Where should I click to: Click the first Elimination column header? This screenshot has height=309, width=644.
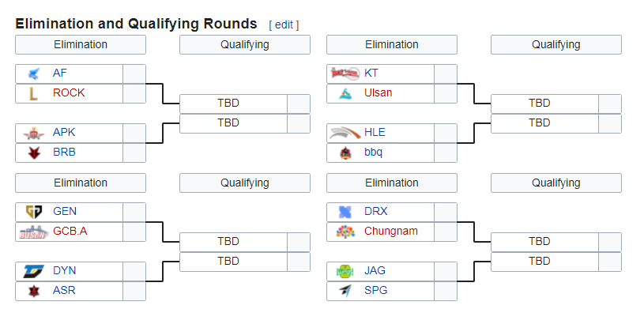[x=81, y=44]
